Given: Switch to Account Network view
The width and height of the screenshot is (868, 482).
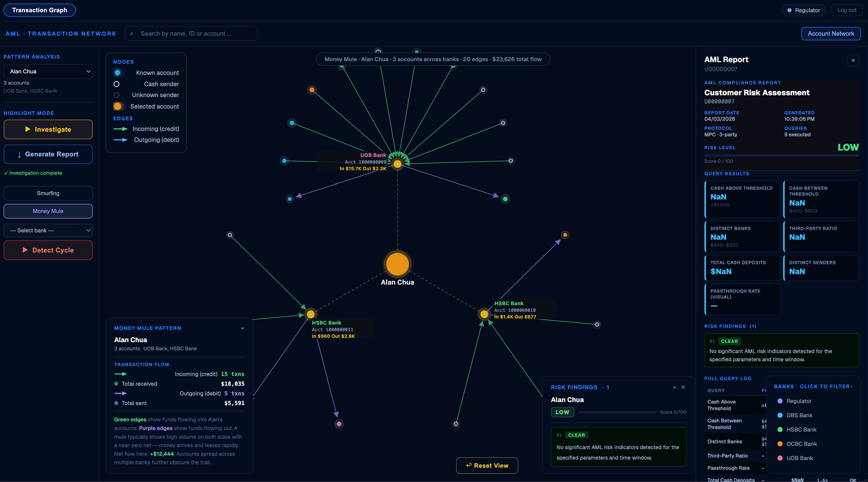Looking at the screenshot, I should pyautogui.click(x=831, y=34).
